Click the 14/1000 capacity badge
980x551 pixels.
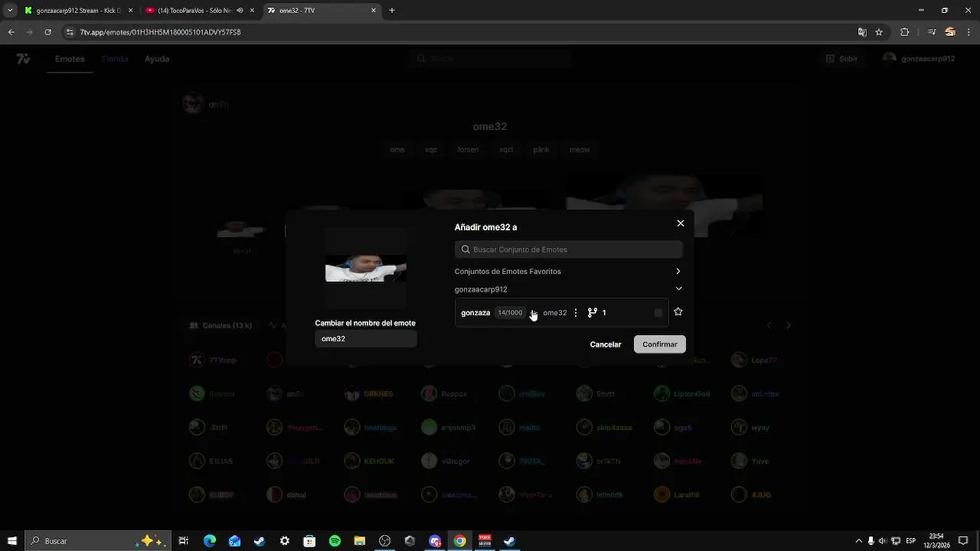510,313
